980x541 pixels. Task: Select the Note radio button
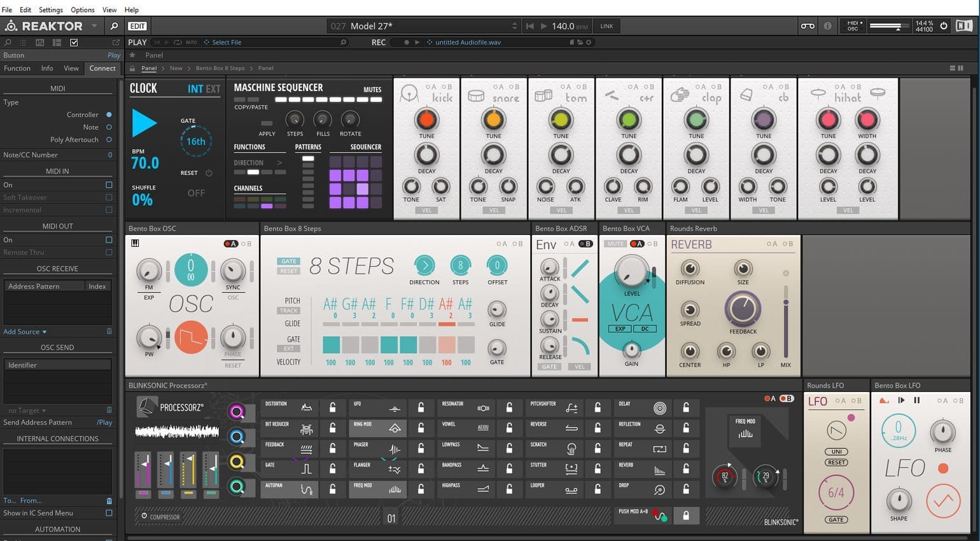click(109, 127)
